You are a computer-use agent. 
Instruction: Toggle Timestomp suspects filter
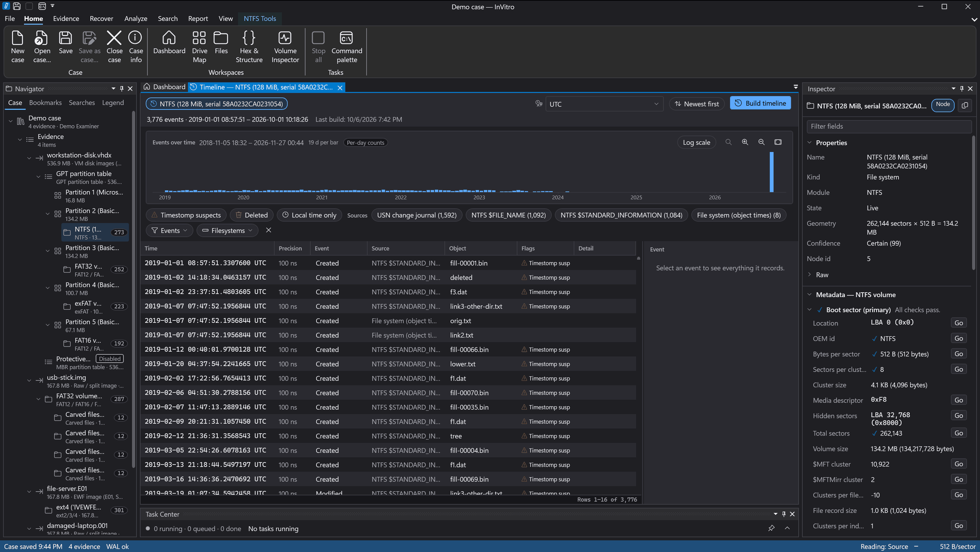(186, 215)
